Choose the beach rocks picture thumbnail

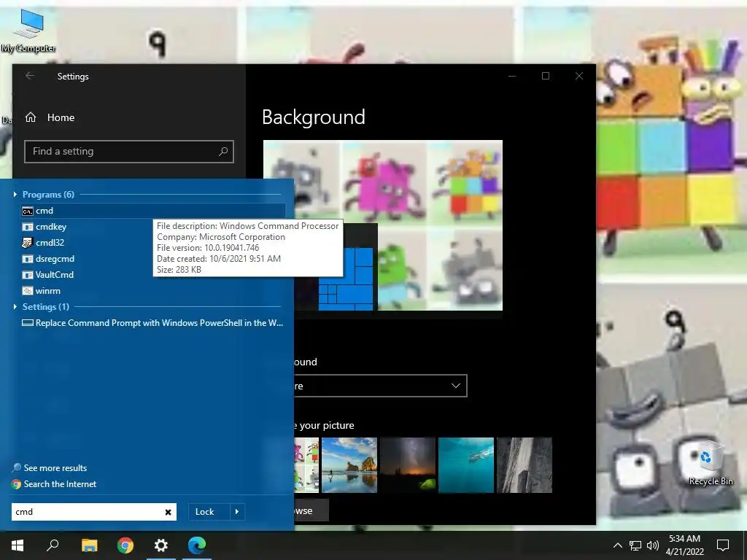[x=349, y=464]
